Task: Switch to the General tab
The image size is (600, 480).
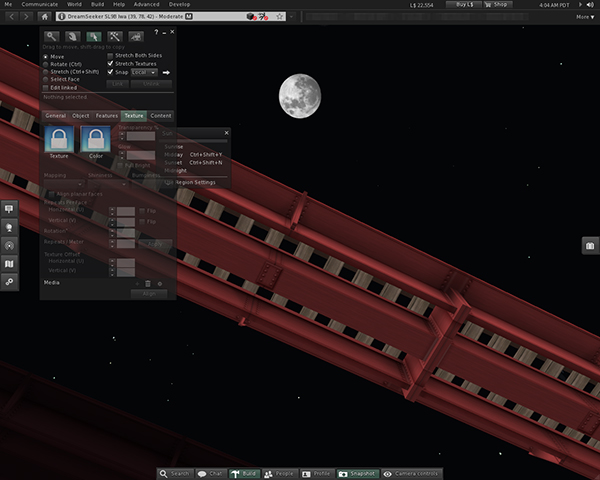Action: (x=55, y=116)
